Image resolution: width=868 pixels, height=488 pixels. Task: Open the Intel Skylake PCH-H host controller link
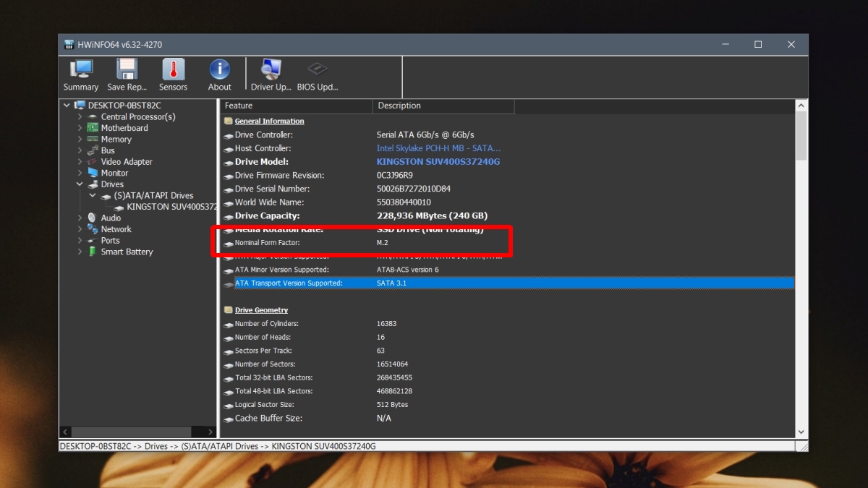click(438, 148)
